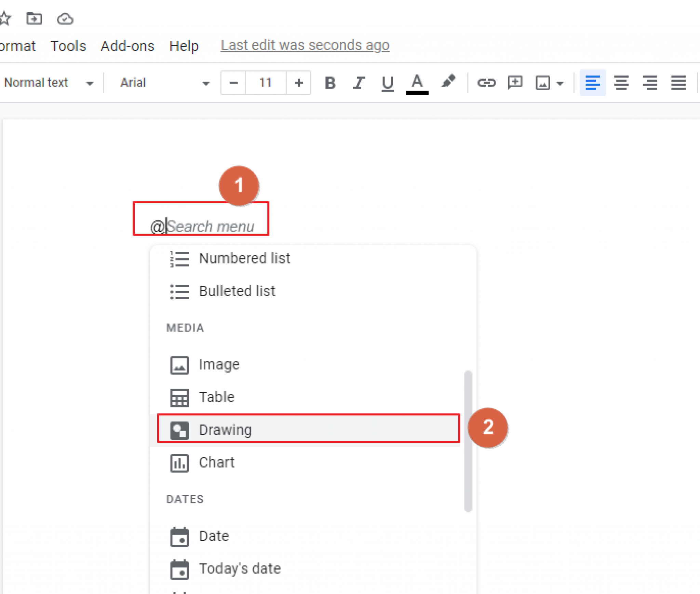Image resolution: width=700 pixels, height=594 pixels.
Task: Select Chart from the media section
Action: (x=215, y=462)
